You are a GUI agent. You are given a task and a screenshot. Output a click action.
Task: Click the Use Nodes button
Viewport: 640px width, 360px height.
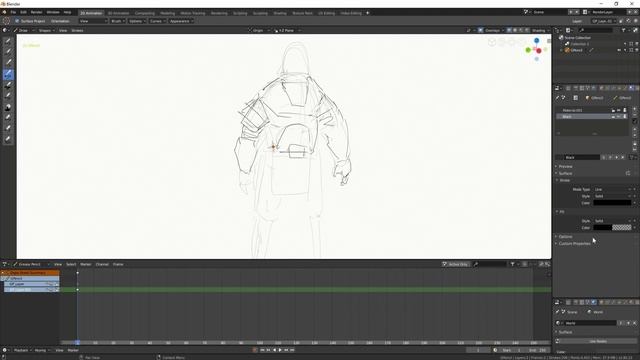click(x=598, y=341)
